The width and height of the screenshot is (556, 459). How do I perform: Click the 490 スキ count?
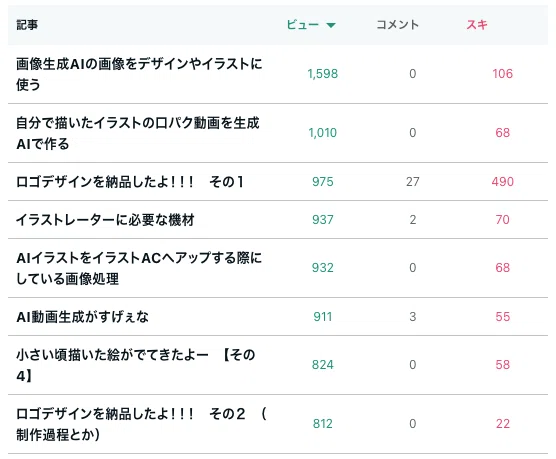(502, 182)
